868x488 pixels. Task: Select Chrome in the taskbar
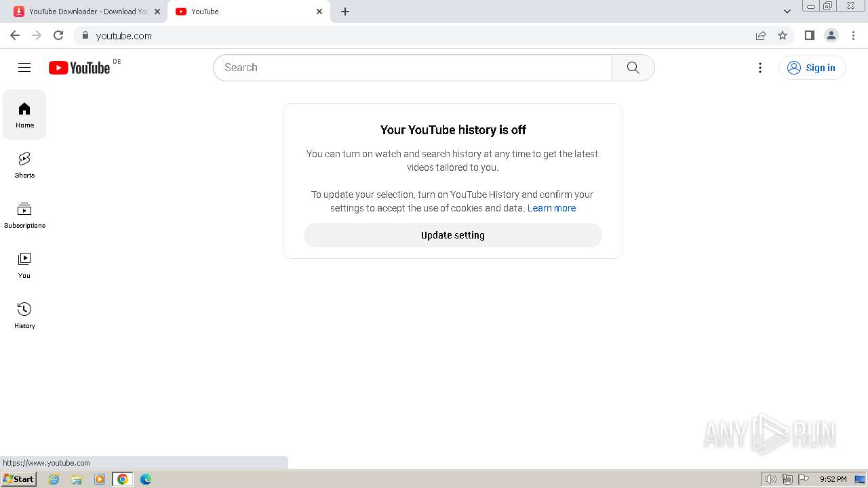123,479
